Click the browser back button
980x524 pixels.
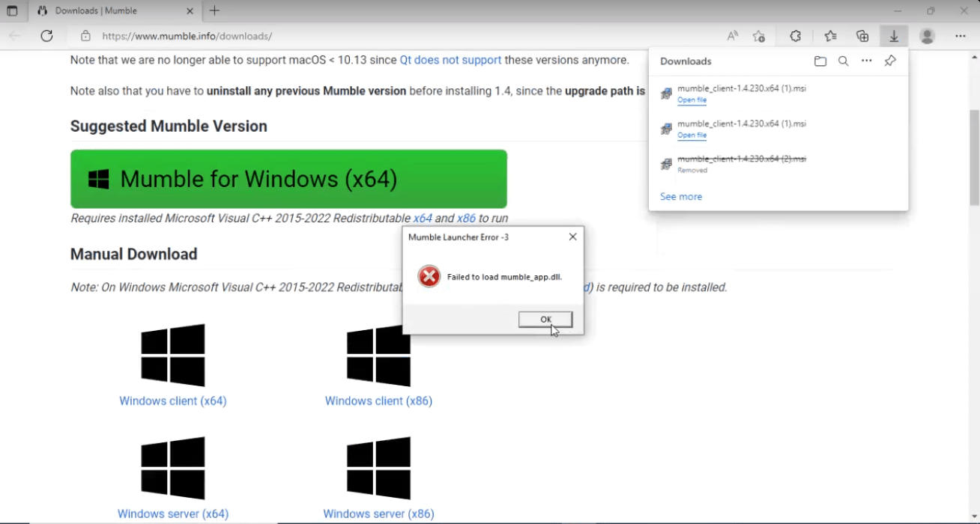[15, 36]
